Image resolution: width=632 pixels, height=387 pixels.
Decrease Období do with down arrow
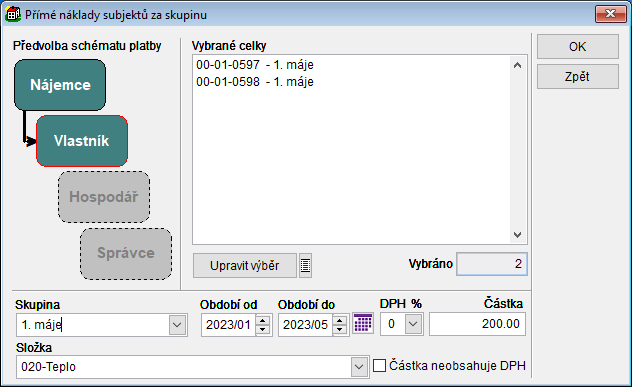click(340, 329)
